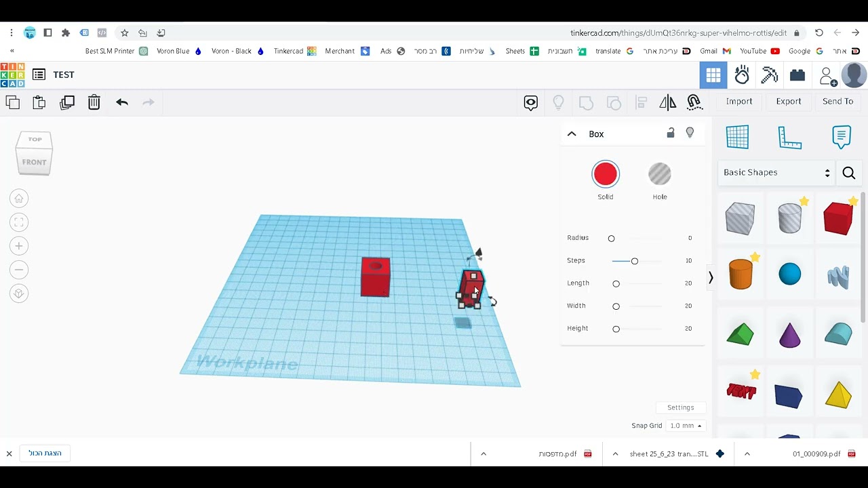The height and width of the screenshot is (488, 868).
Task: Pick the purple Cone shape
Action: pyautogui.click(x=790, y=335)
